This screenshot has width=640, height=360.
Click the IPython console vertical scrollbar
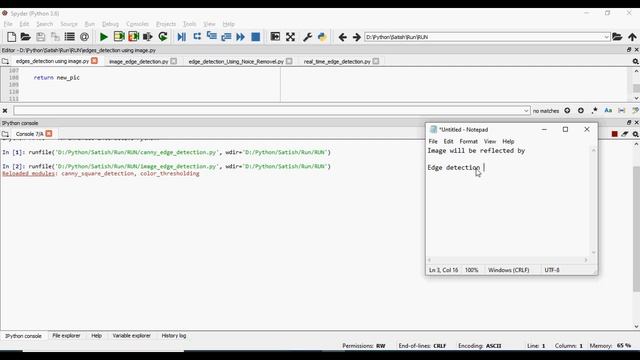636,229
